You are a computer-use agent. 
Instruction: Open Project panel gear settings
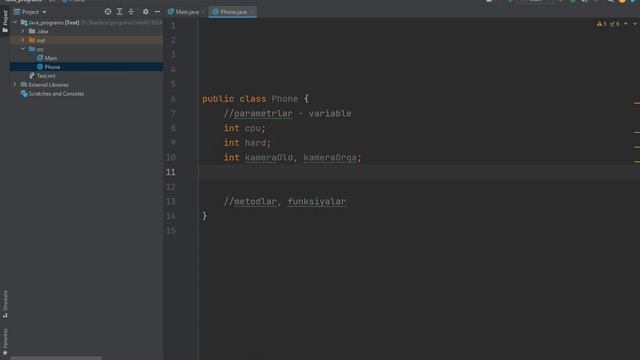click(x=146, y=12)
